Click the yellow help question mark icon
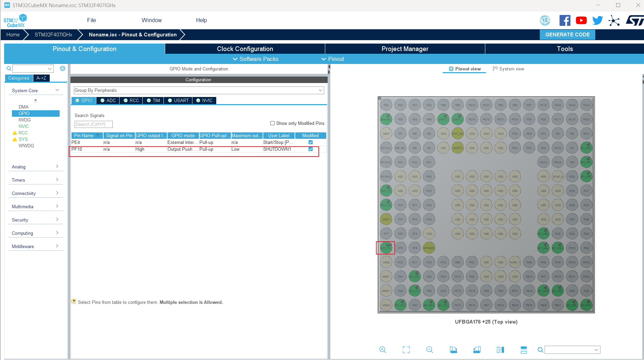The image size is (644, 360). click(74, 301)
